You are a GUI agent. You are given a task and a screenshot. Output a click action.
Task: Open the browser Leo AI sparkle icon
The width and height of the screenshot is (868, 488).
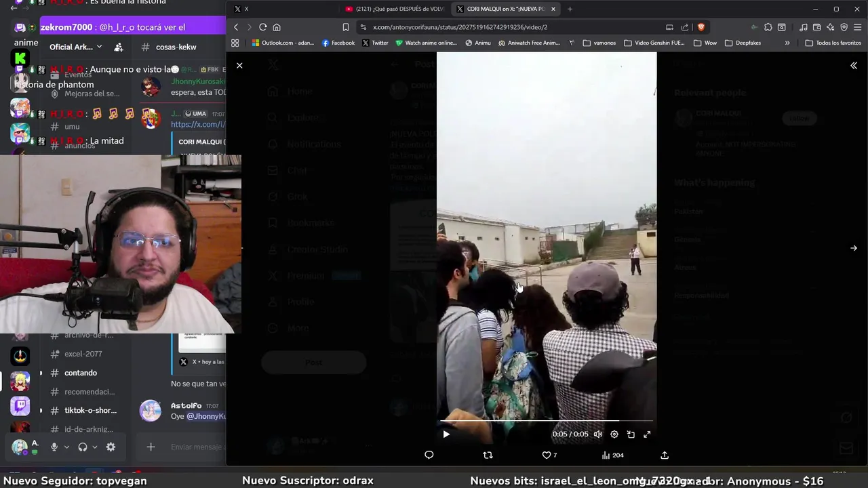point(831,27)
